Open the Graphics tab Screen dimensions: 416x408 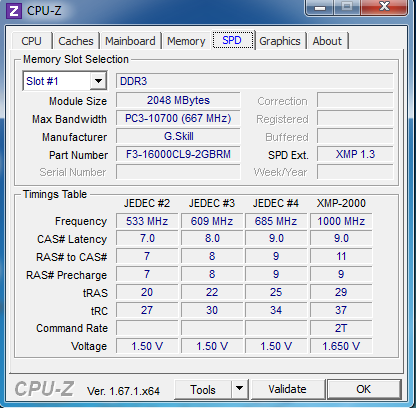tap(280, 41)
